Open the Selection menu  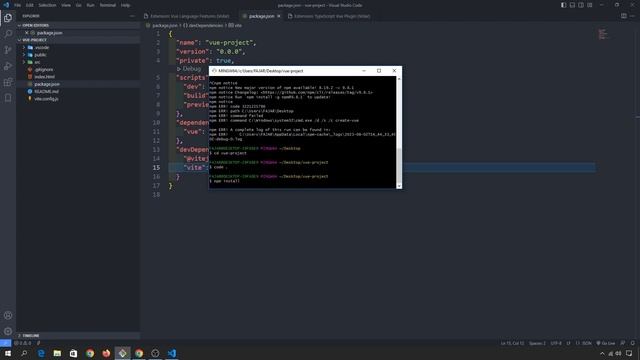coord(47,5)
